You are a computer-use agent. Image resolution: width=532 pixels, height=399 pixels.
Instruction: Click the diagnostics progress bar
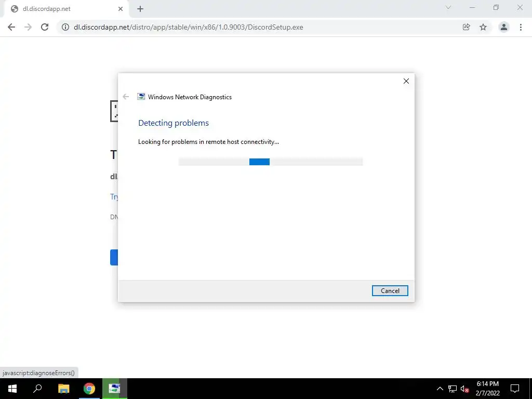pyautogui.click(x=270, y=162)
